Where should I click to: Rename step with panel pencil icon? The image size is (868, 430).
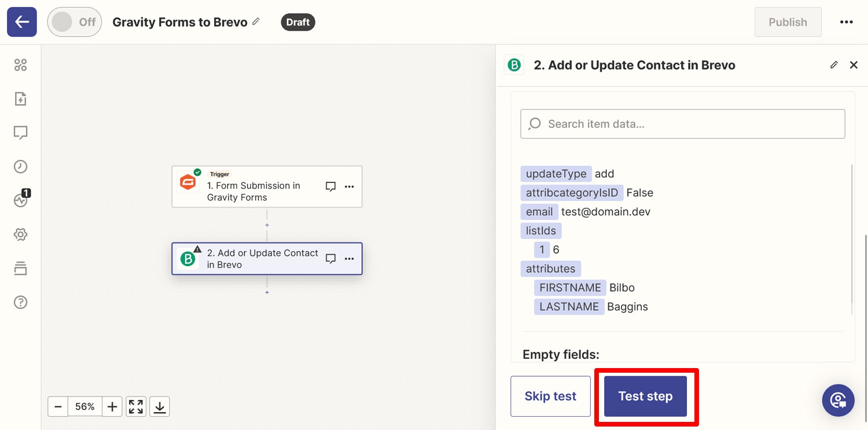tap(834, 65)
